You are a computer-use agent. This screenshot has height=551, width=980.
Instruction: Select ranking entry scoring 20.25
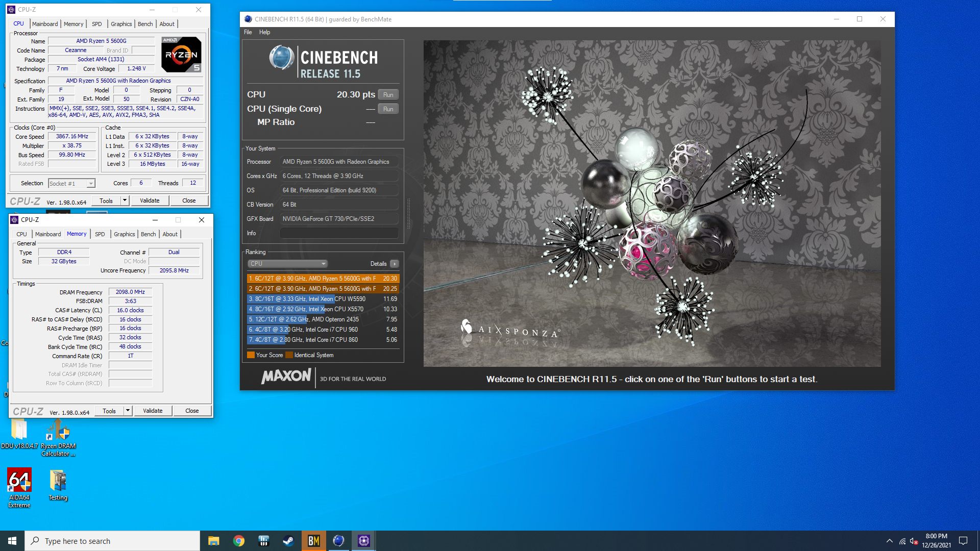coord(323,289)
